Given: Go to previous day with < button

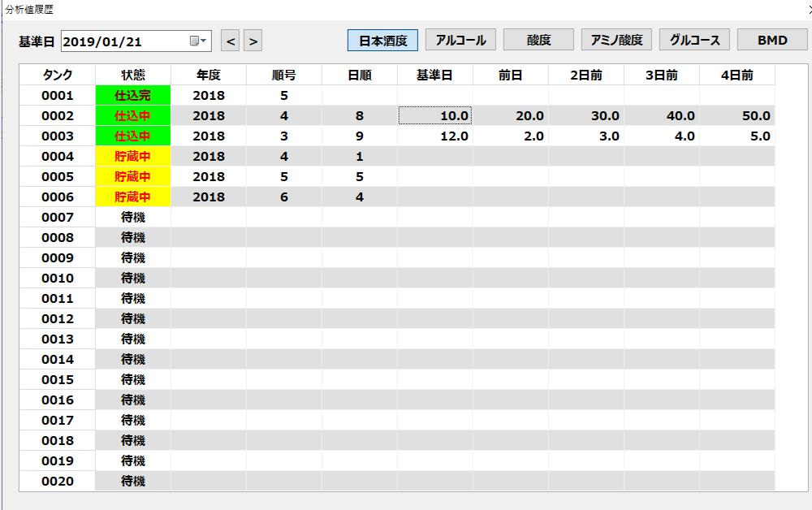Looking at the screenshot, I should pos(231,41).
